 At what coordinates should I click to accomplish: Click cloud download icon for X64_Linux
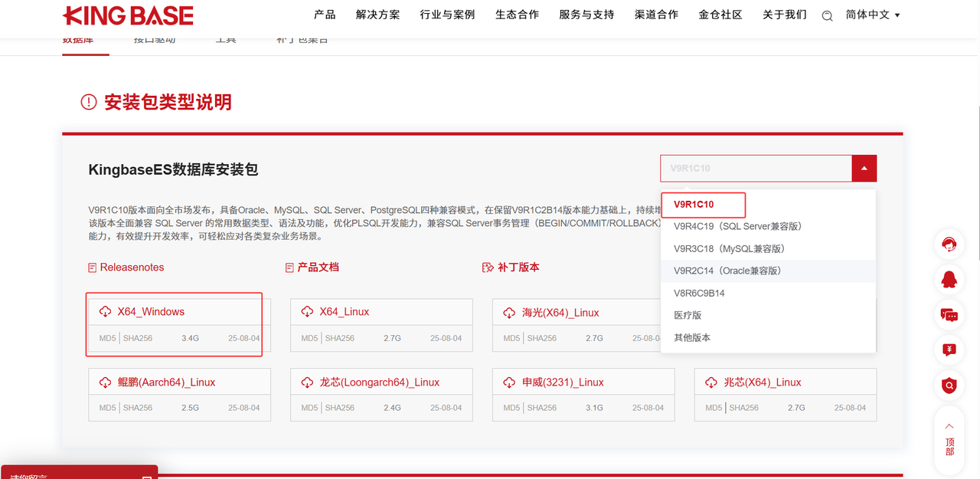click(308, 311)
